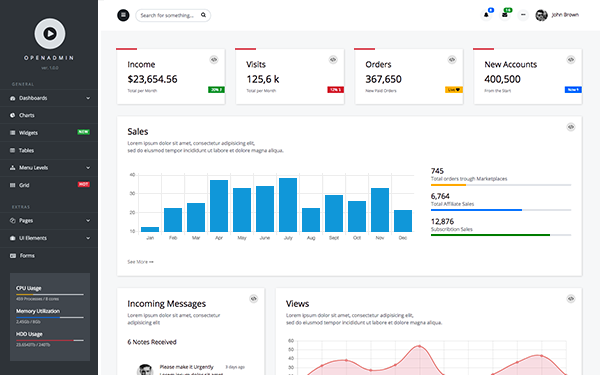Click the Forms sidebar icon
The height and width of the screenshot is (375, 600).
[x=13, y=256]
